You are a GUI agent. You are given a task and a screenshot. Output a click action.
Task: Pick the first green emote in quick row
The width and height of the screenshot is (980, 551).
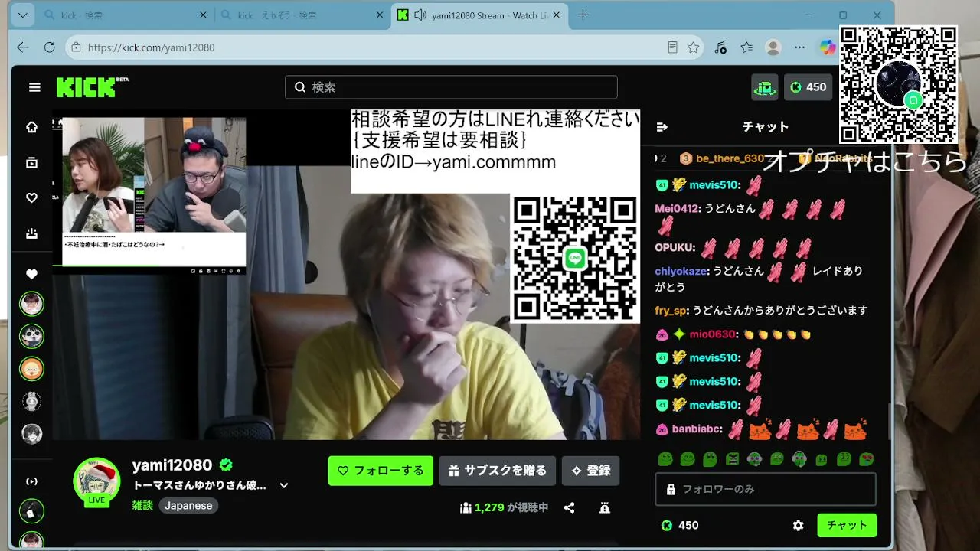665,459
